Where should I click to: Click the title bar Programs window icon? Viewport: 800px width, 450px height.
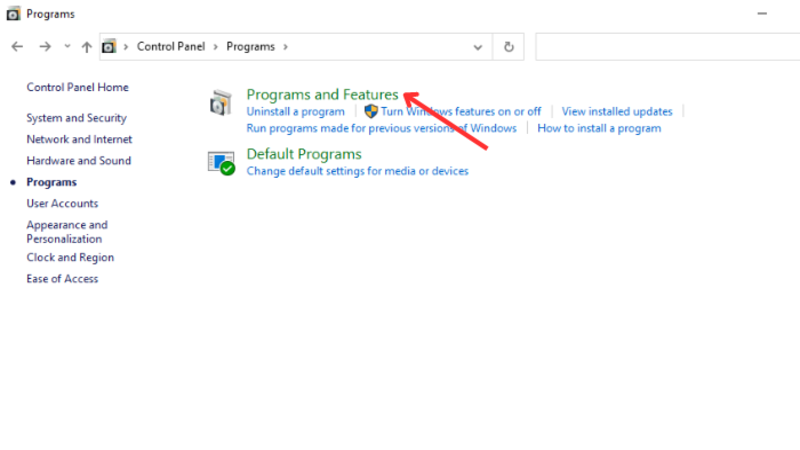(13, 14)
